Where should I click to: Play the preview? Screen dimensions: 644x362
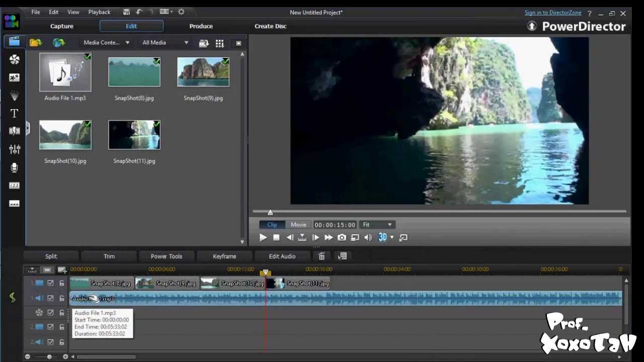(263, 237)
